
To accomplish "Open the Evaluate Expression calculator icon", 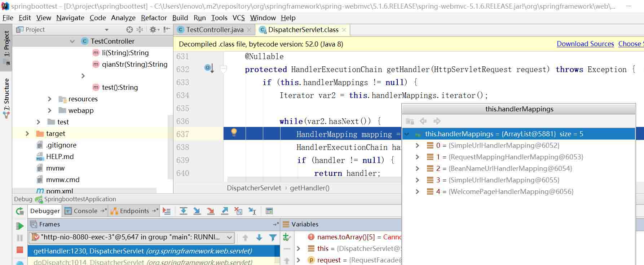I will 269,211.
